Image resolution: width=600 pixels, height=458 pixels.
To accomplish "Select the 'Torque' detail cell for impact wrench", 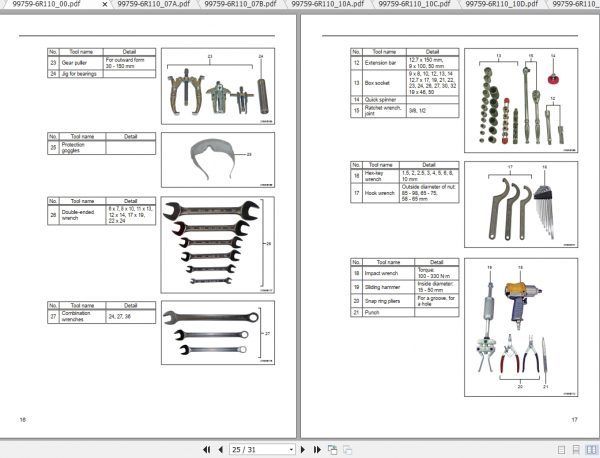I will [x=437, y=273].
